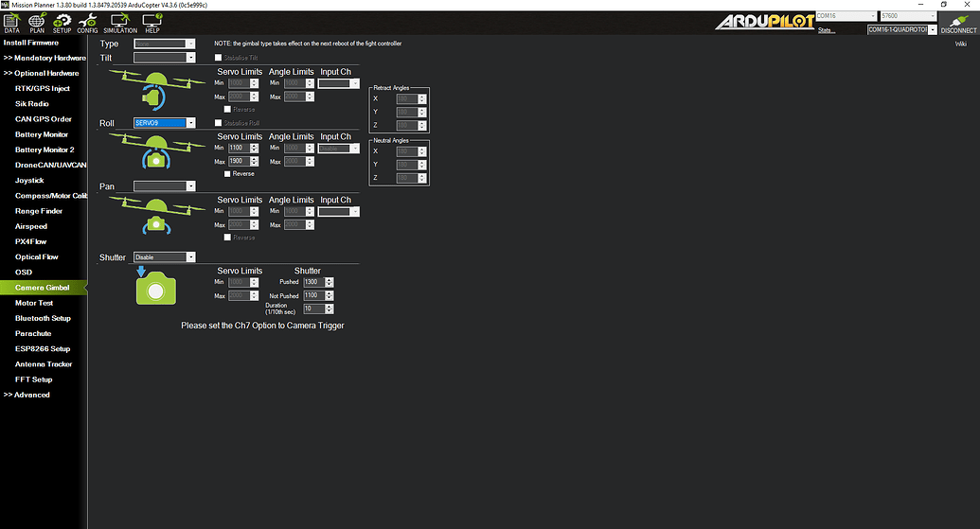Open the DATA flight data view
Screen dimensions: 980x529
coord(11,23)
